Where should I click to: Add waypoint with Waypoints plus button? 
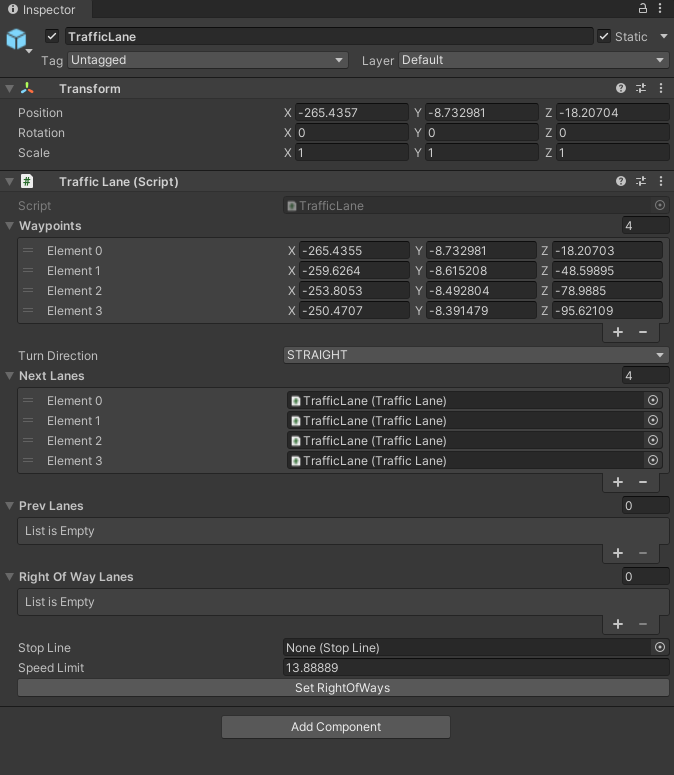tap(618, 332)
